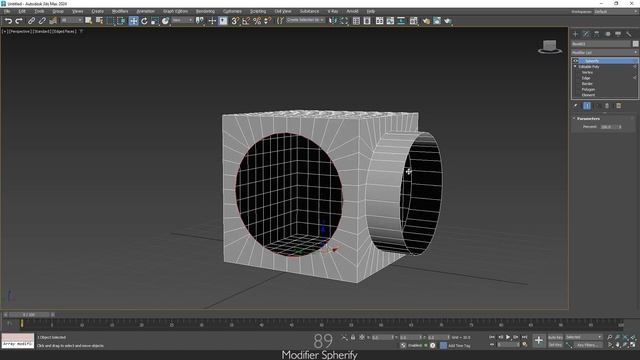Screen dimensions: 640x360
Task: Switch to the Hierarchy command panel tab
Action: pos(597,34)
